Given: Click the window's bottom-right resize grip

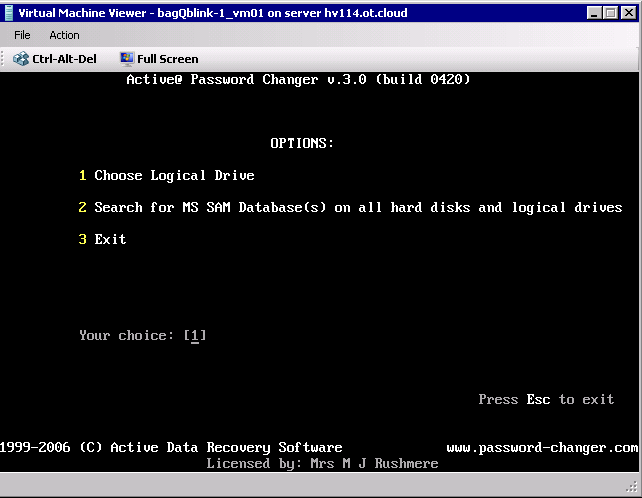Looking at the screenshot, I should coord(634,490).
